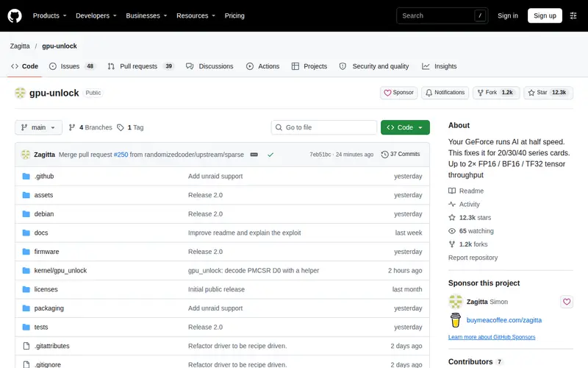The height and width of the screenshot is (368, 588).
Task: Open commit 'Improve readme and explain the exploit'
Action: tap(245, 233)
